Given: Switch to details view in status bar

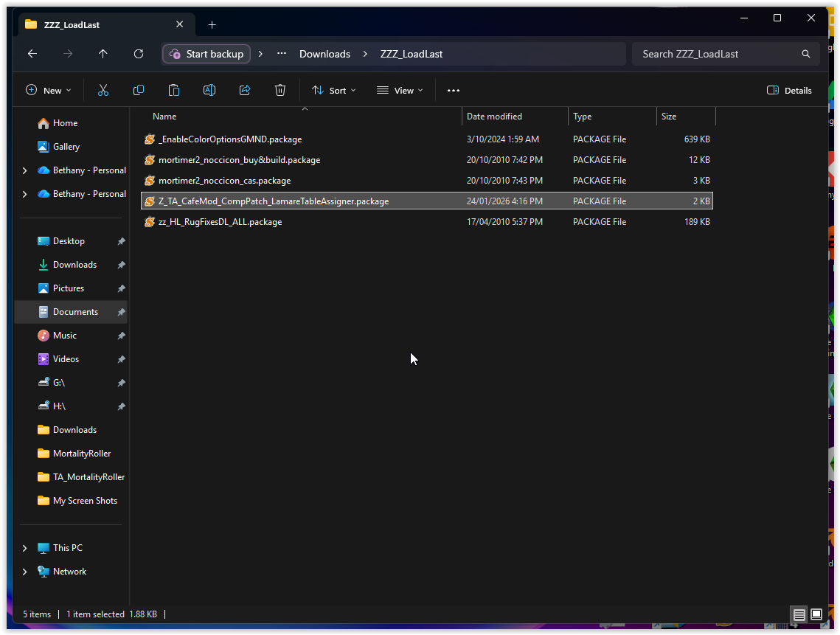Looking at the screenshot, I should click(799, 614).
